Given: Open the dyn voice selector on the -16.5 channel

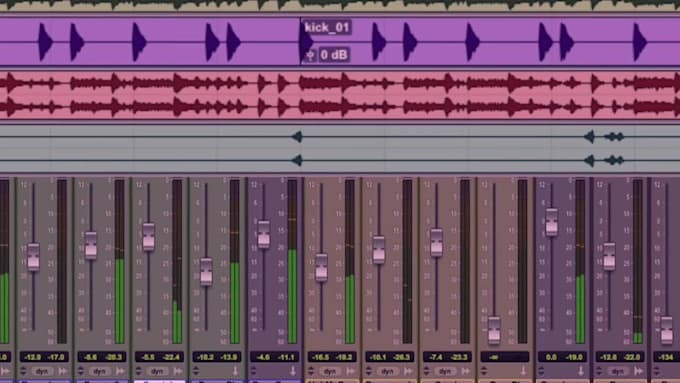Looking at the screenshot, I should pyautogui.click(x=330, y=372).
